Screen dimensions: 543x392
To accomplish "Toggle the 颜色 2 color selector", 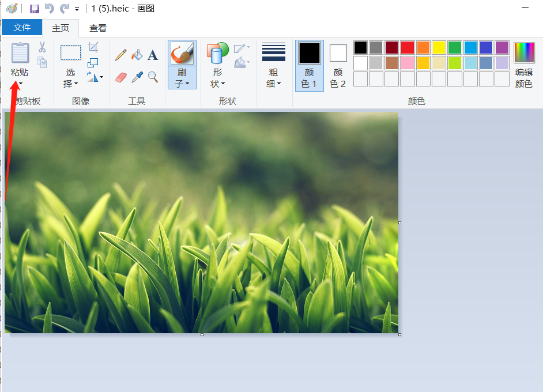I will pyautogui.click(x=338, y=65).
